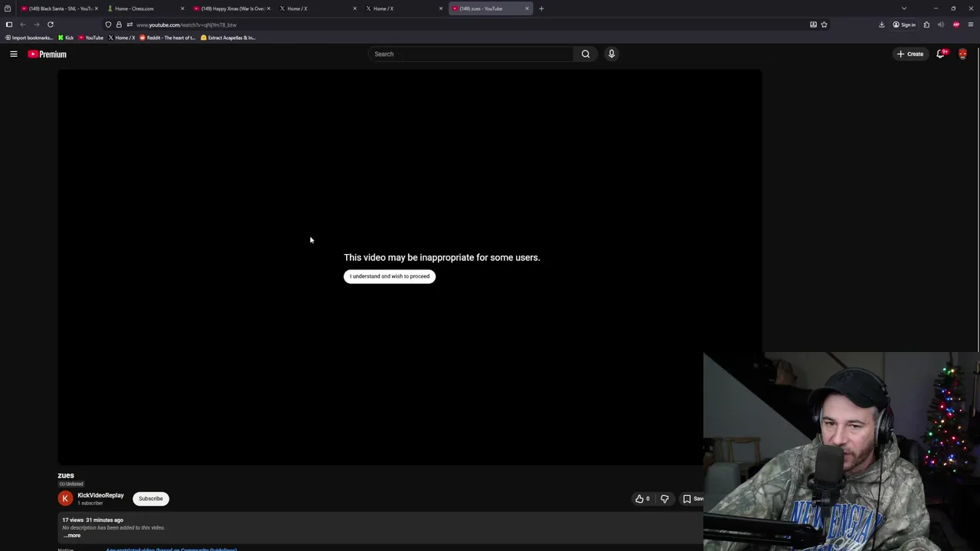Click the Unlisted badge
This screenshot has height=551, width=980.
point(71,484)
